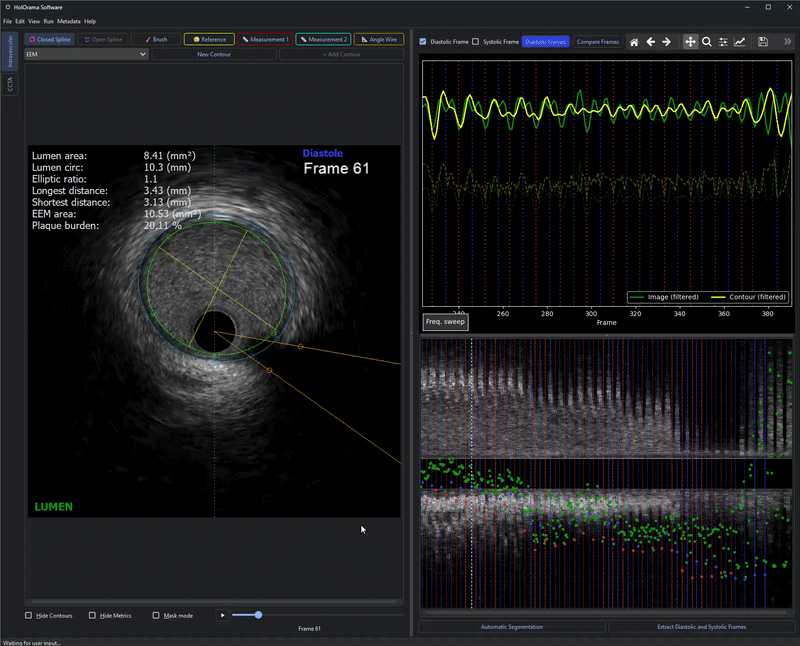Open the Metadata menu

tap(69, 21)
